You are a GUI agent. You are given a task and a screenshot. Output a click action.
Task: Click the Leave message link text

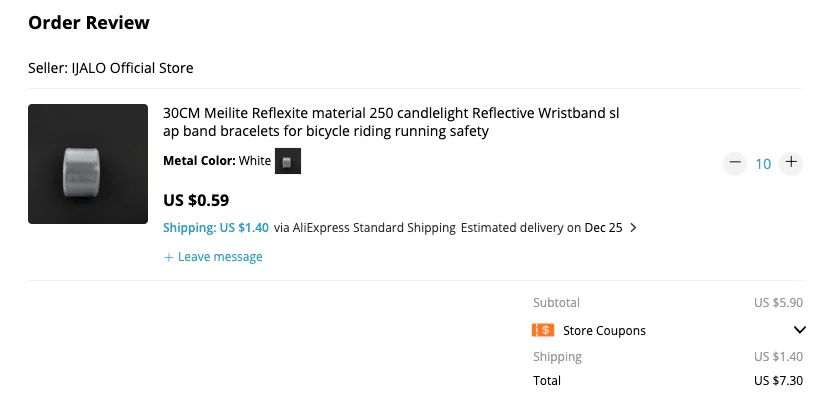(220, 257)
